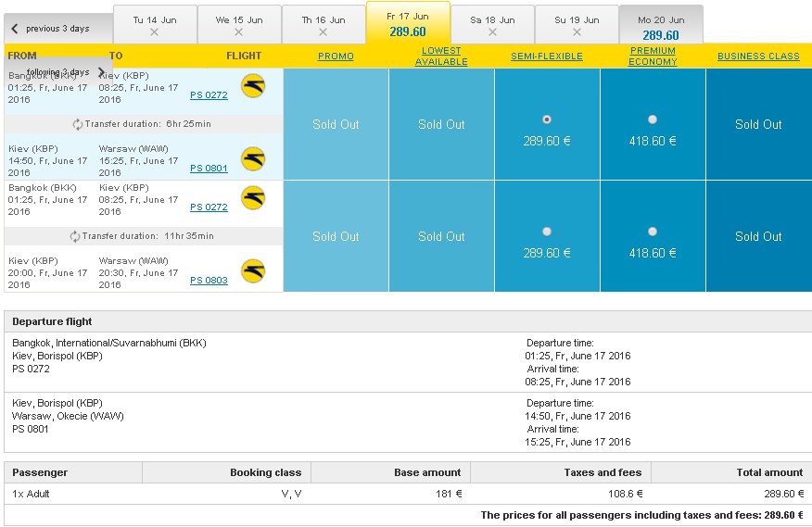Select the We 15 Jun date tab
The height and width of the screenshot is (527, 812).
coord(239,26)
